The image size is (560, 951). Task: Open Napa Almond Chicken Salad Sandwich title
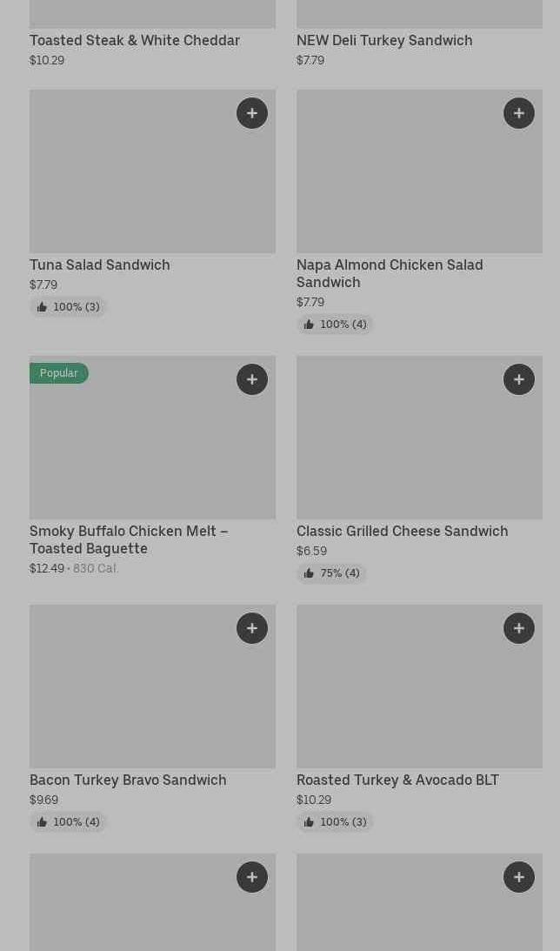point(390,273)
